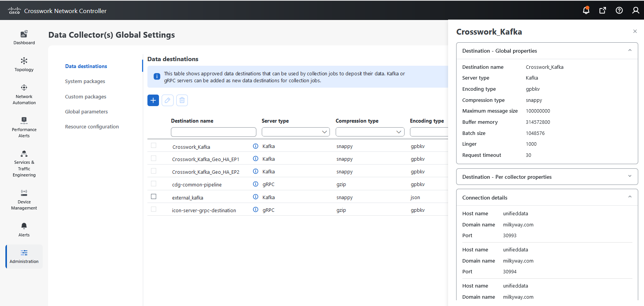
Task: Show info for external_kafka row
Action: pyautogui.click(x=256, y=197)
